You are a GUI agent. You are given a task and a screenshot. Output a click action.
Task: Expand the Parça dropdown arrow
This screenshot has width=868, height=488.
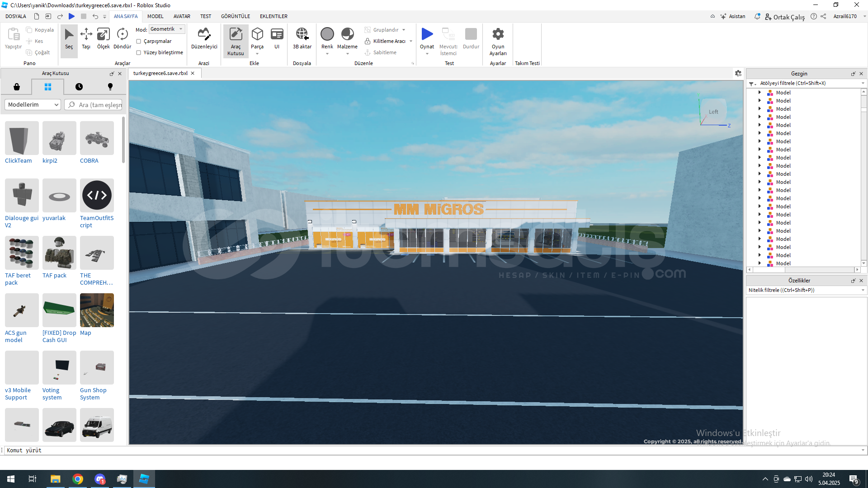pyautogui.click(x=257, y=54)
